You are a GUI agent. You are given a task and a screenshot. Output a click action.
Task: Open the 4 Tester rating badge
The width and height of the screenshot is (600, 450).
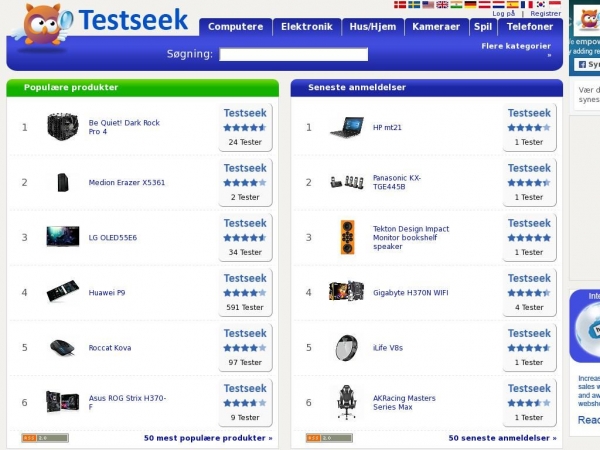[530, 293]
